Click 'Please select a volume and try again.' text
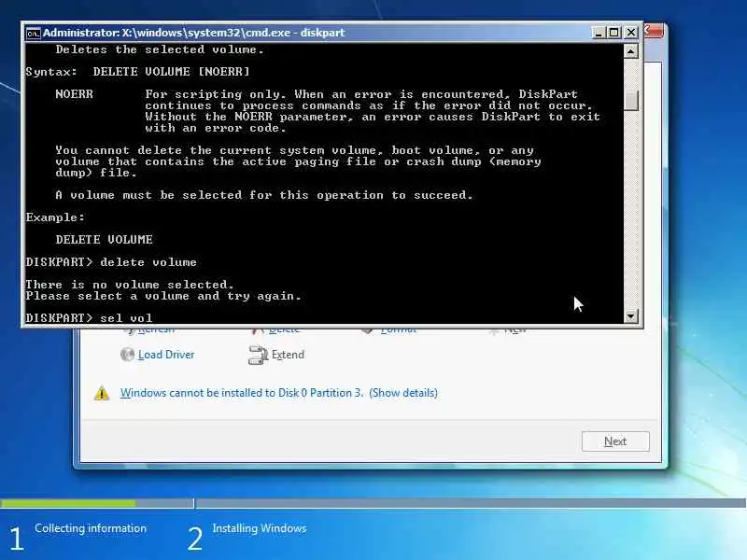 coord(163,296)
